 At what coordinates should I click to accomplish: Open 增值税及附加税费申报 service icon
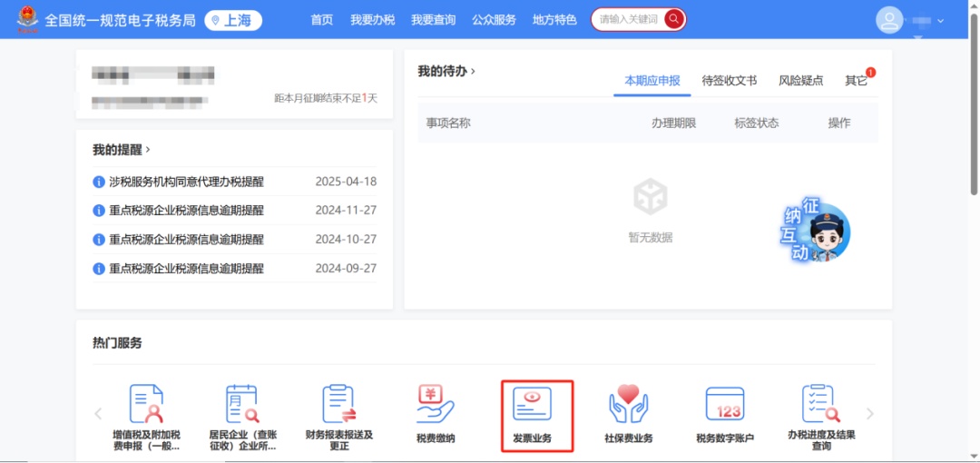tap(146, 405)
